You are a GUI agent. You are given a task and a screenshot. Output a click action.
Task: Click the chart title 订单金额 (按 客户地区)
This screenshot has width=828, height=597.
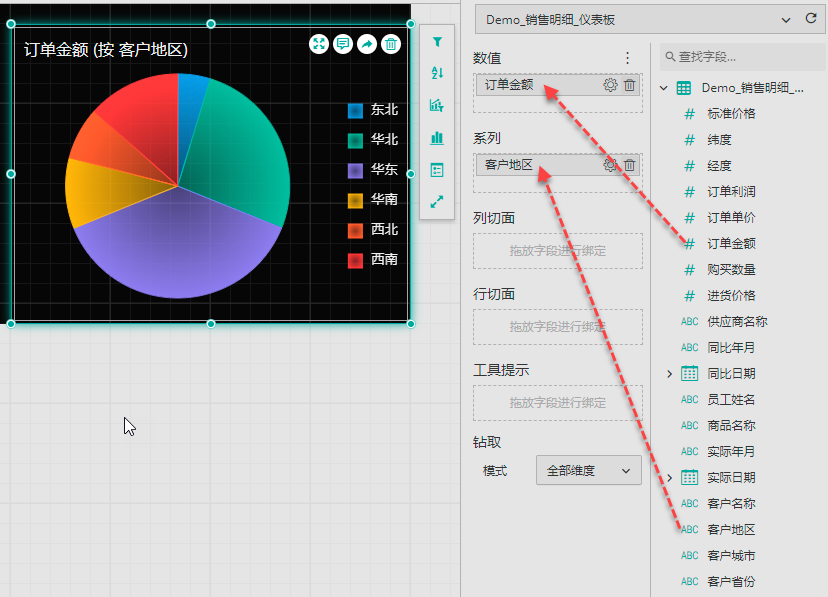point(106,50)
